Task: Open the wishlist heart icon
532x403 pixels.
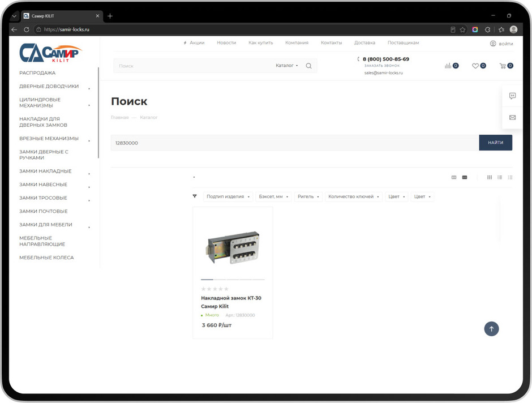Action: 475,66
